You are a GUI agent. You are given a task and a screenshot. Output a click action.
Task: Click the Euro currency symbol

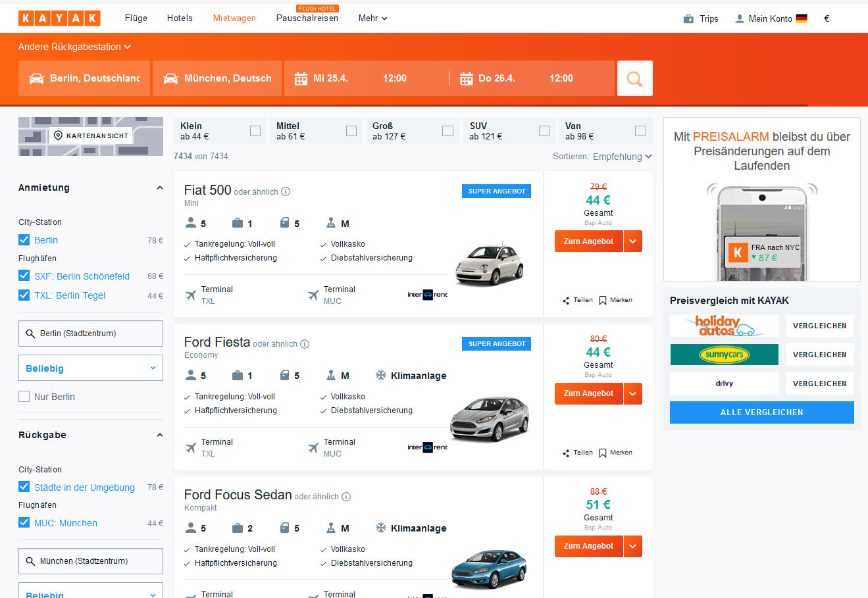(827, 18)
